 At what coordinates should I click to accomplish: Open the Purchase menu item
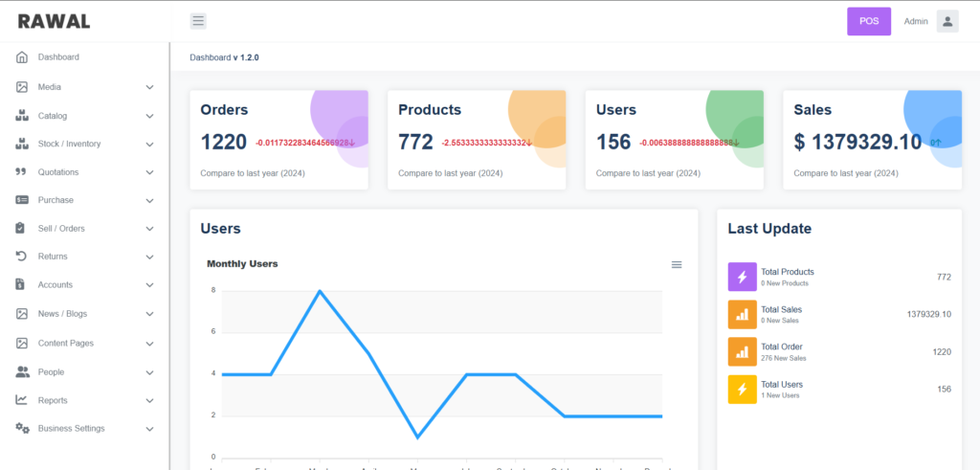click(x=56, y=200)
